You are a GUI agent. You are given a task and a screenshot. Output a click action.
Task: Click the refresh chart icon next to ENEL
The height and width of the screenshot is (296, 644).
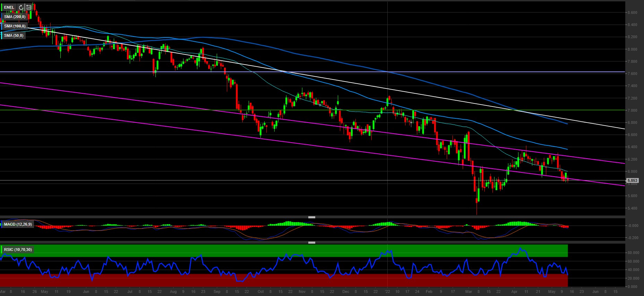pos(21,7)
